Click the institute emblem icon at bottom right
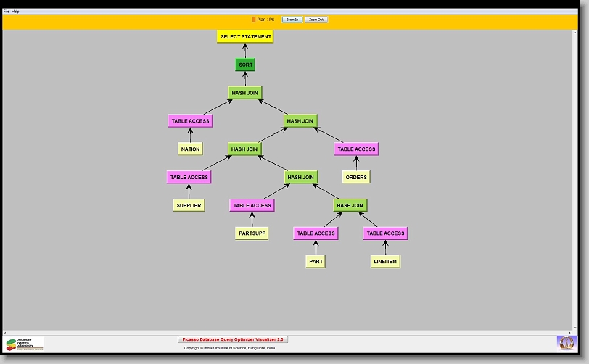 click(565, 342)
